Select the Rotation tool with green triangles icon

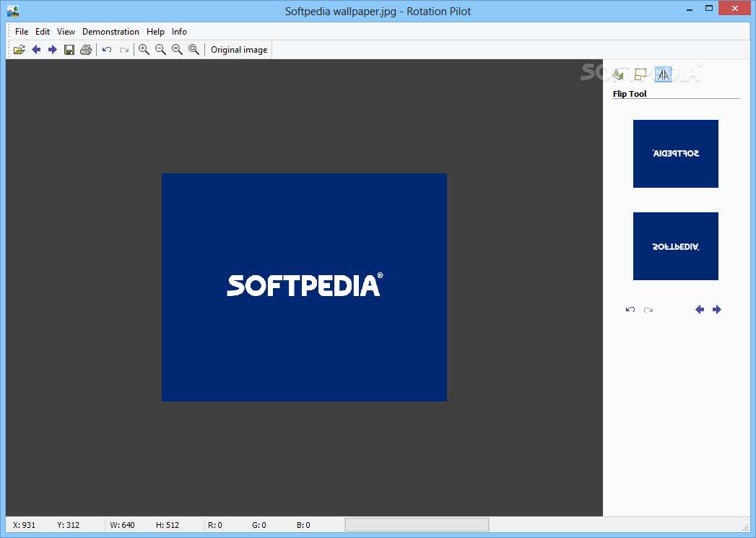coord(617,74)
